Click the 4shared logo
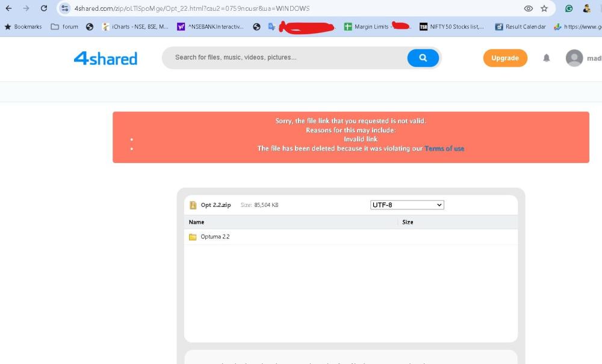Screen dimensions: 602x364 point(105,58)
